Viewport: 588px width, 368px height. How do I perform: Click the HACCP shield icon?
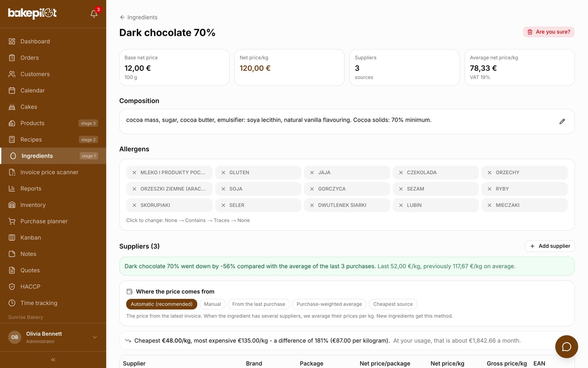[12, 287]
